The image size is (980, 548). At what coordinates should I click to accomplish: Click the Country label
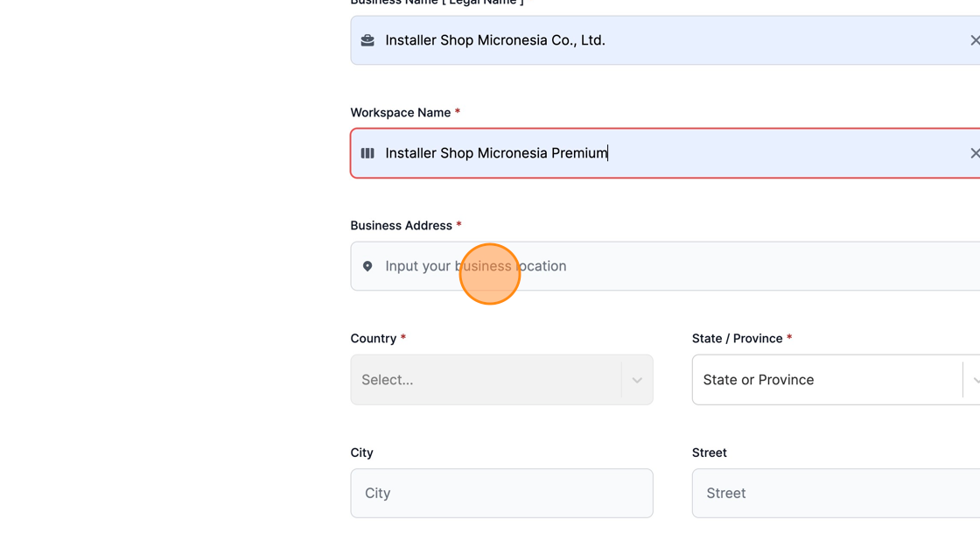coord(373,339)
